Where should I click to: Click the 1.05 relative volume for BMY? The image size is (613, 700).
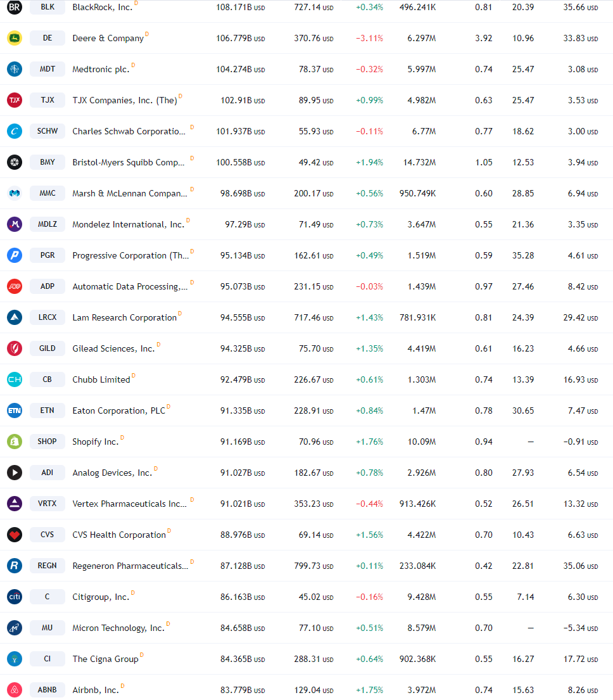(484, 163)
